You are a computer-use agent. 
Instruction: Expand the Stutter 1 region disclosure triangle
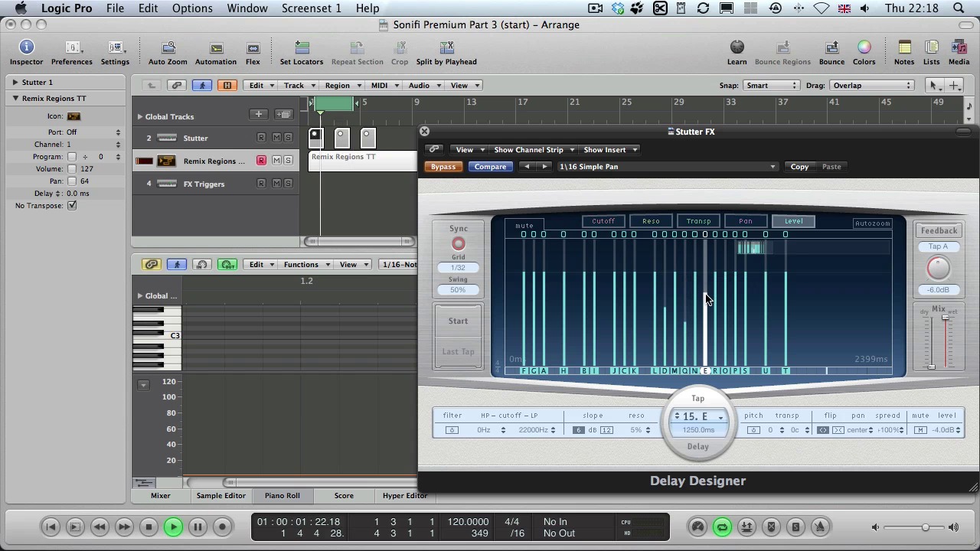pos(15,82)
